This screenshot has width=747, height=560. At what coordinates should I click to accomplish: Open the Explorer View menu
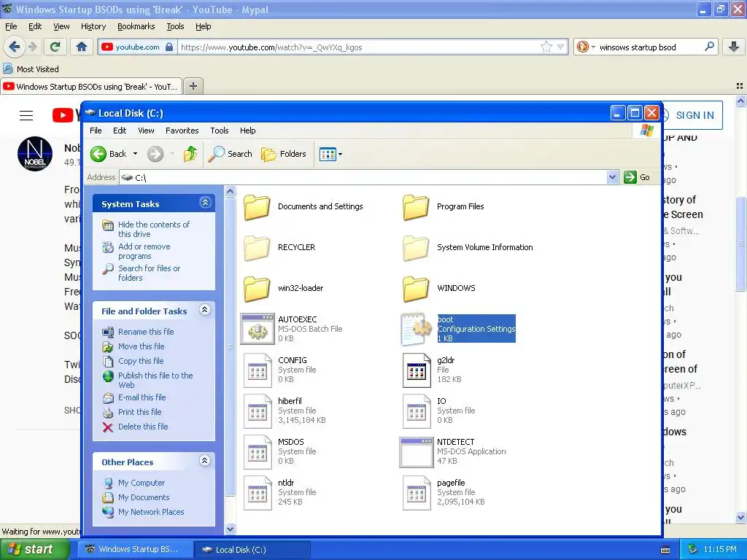click(x=146, y=131)
